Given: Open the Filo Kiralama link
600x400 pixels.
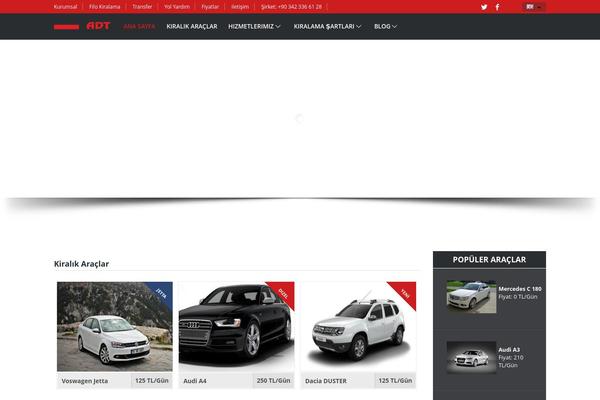Looking at the screenshot, I should click(104, 7).
